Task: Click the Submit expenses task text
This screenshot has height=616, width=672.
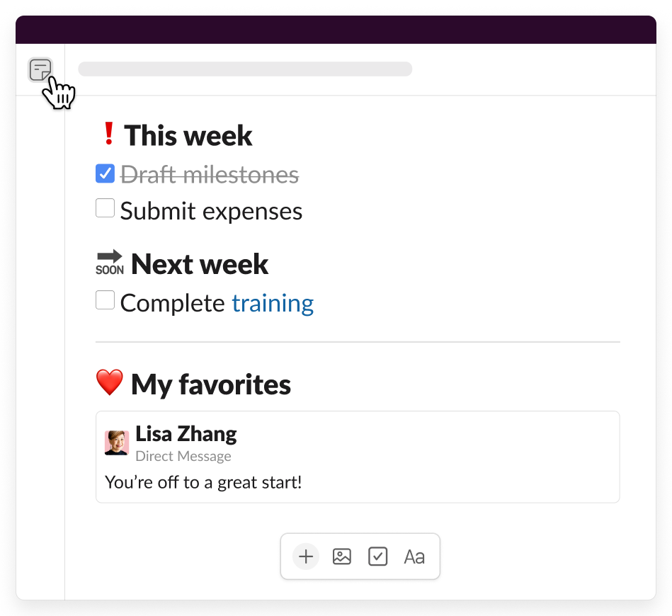Action: [x=211, y=211]
